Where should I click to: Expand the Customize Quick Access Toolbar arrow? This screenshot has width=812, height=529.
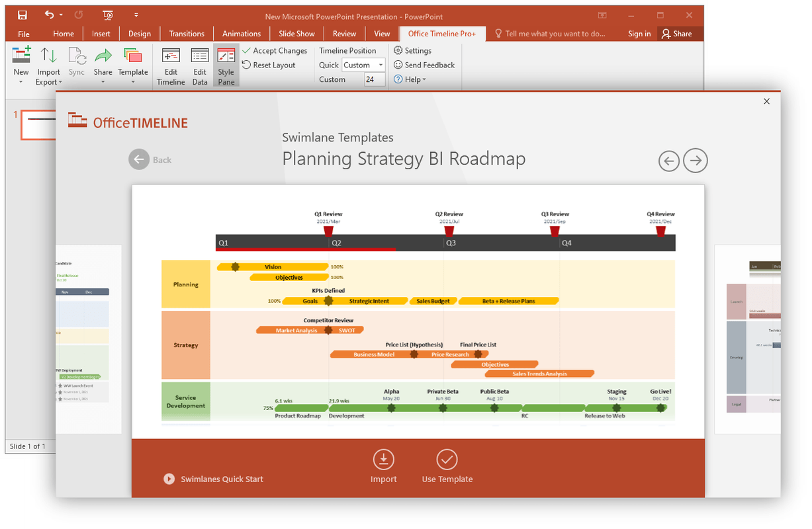pyautogui.click(x=136, y=15)
